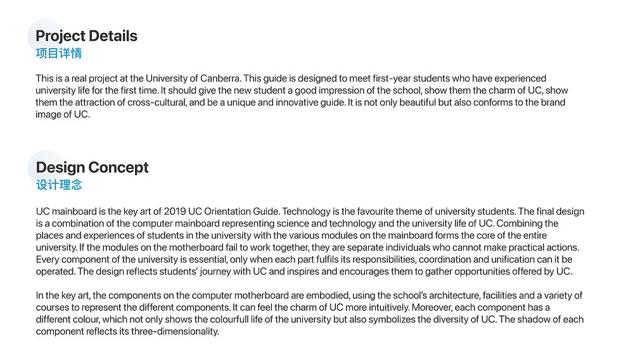Click the line "component reflects its three-dimensionality."

127,332
